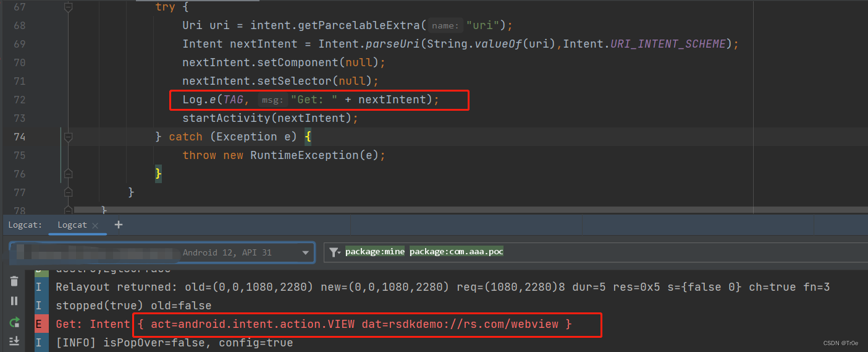Collapse the catch block at line 74
Image resolution: width=868 pixels, height=352 pixels.
(x=69, y=137)
